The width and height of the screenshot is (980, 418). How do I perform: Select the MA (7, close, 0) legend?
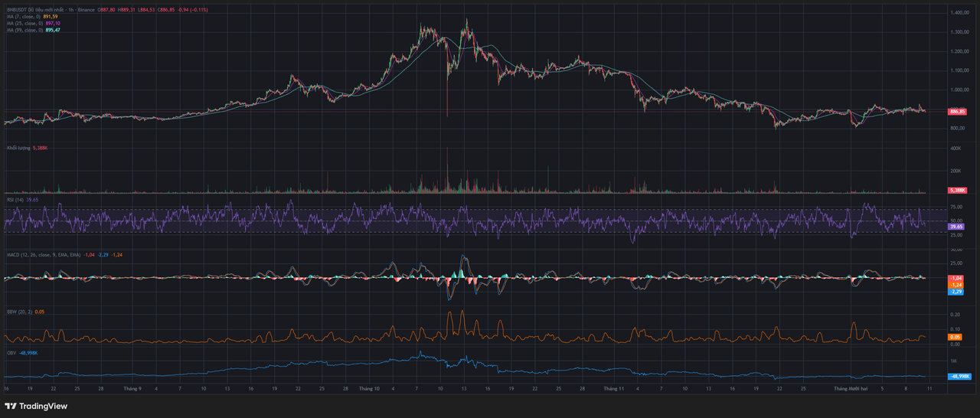(25, 16)
